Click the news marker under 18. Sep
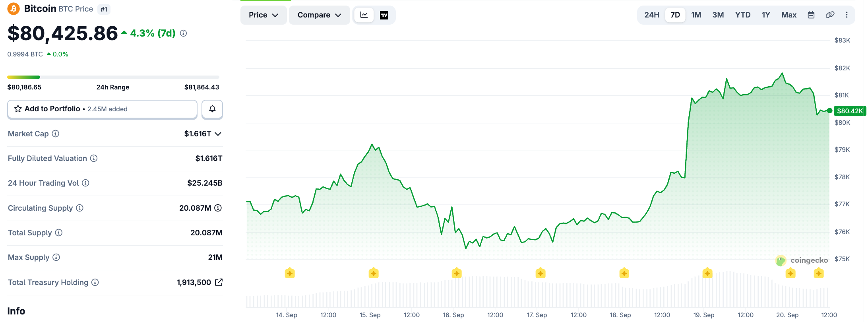The image size is (868, 322). click(624, 274)
